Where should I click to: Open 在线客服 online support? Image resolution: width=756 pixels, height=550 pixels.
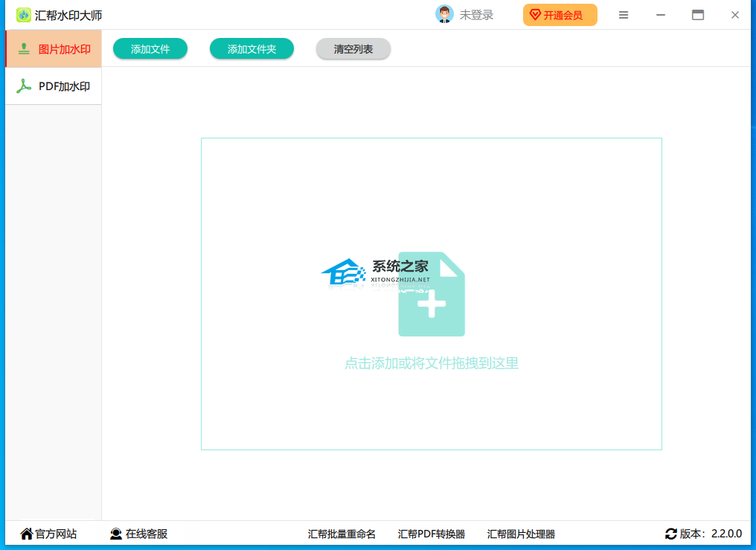[139, 534]
